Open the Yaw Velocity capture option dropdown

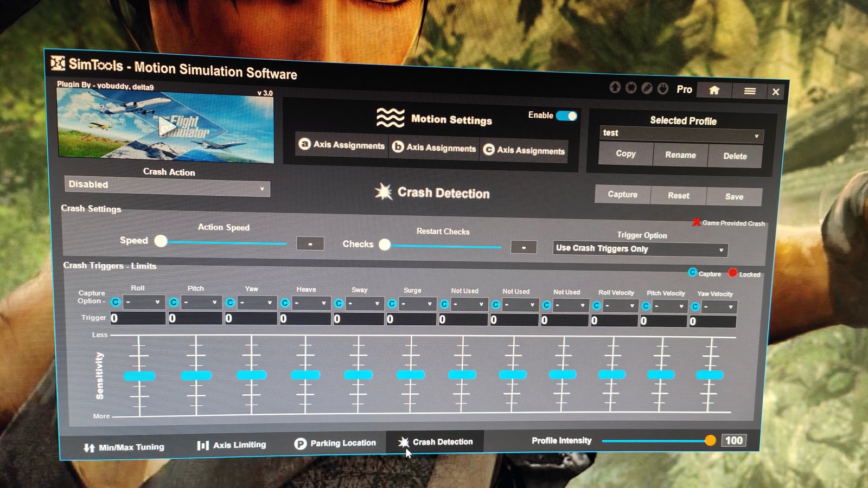pos(718,307)
